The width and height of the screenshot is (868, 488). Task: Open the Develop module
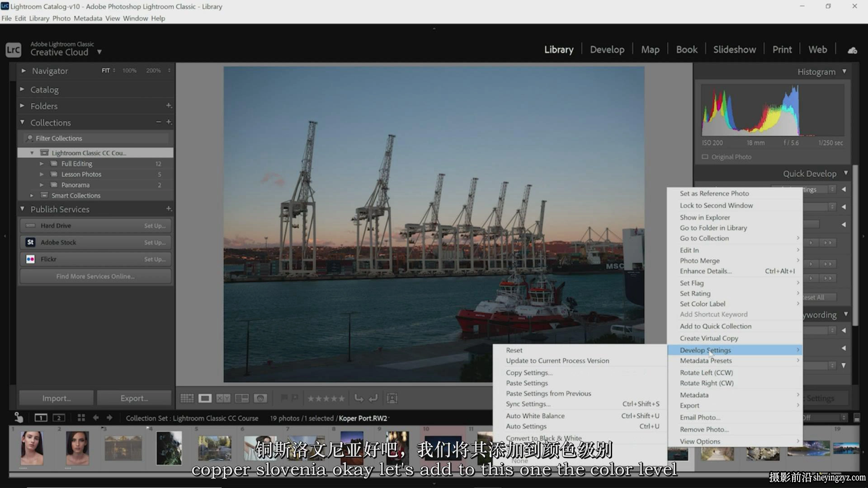607,50
